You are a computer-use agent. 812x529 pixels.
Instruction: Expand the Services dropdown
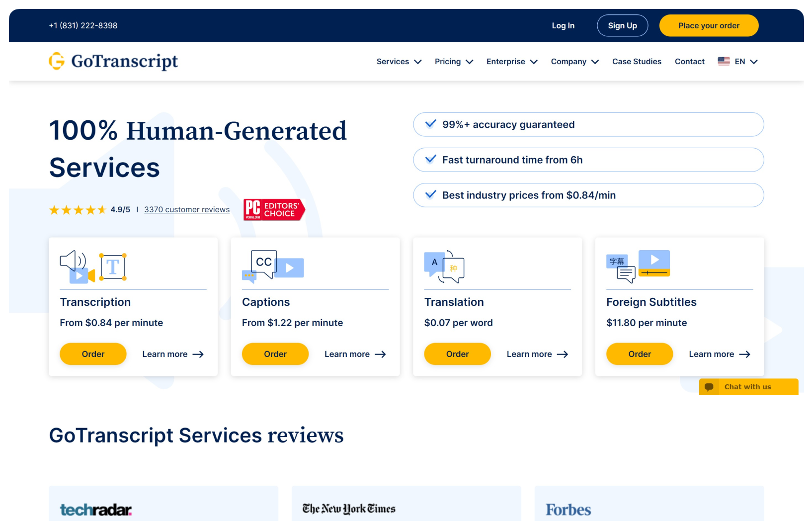(399, 61)
